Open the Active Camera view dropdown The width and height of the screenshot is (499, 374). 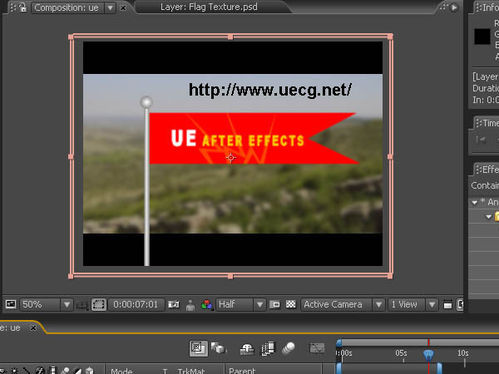pos(343,304)
